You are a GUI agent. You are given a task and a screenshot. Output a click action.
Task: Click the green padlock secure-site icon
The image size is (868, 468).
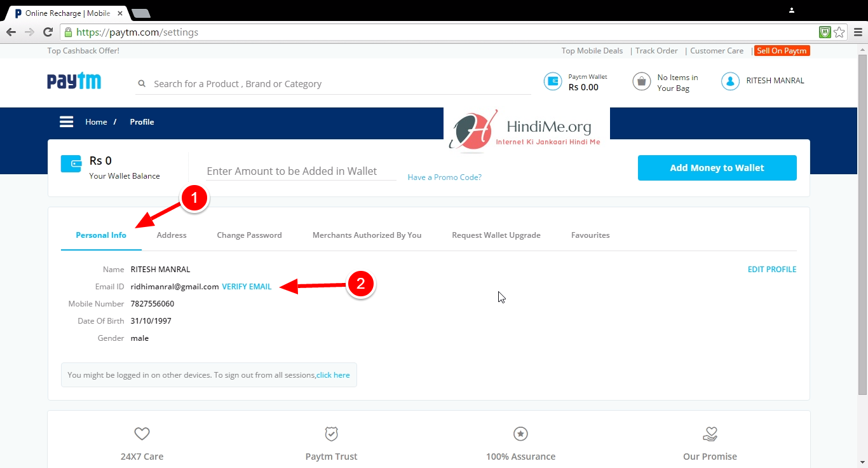[68, 32]
